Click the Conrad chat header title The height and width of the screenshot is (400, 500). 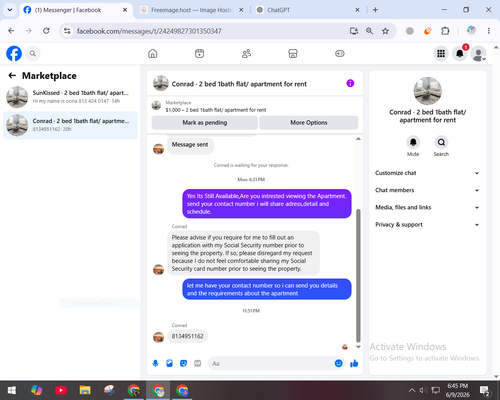pyautogui.click(x=239, y=84)
